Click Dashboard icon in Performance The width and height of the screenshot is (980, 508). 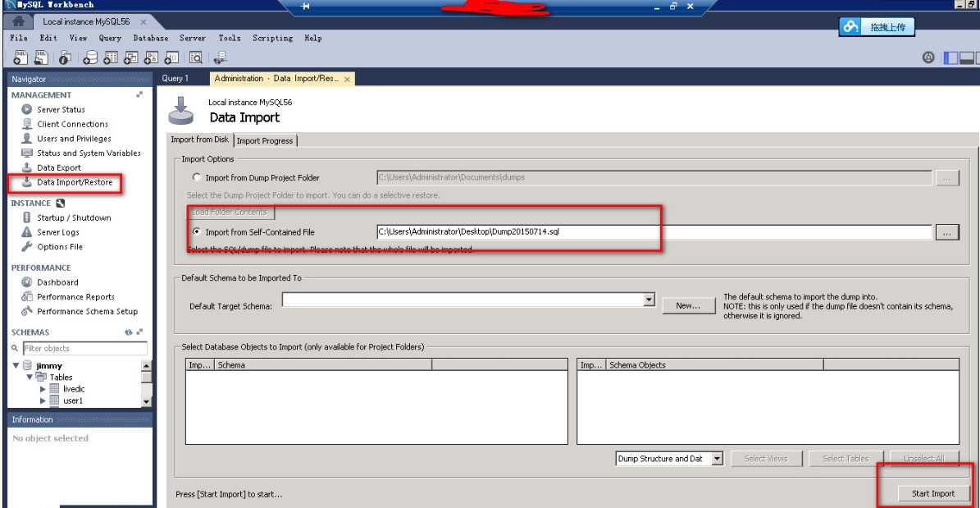pyautogui.click(x=26, y=282)
